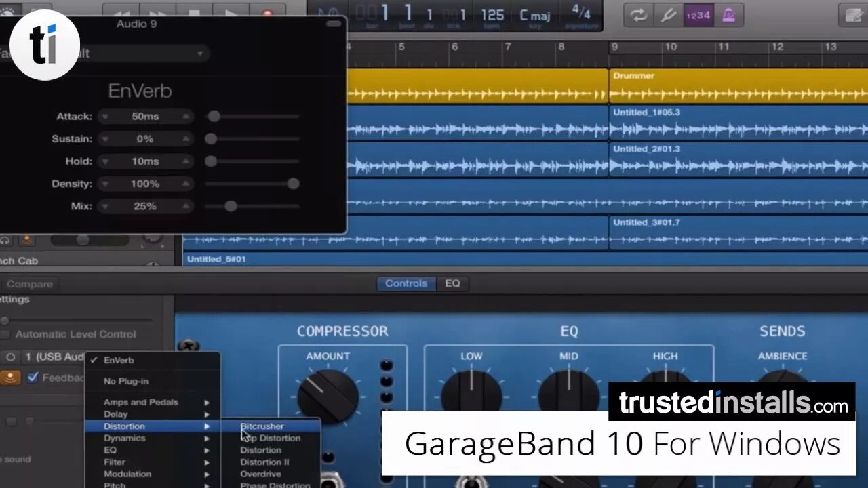Choose EnVerb in the plug-in menu
The width and height of the screenshot is (868, 488).
(152, 361)
